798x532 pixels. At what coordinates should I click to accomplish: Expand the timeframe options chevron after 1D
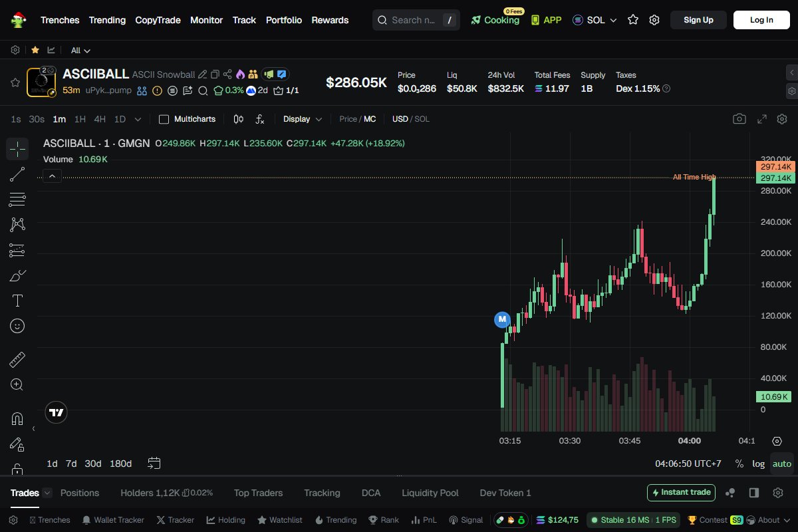(x=138, y=119)
